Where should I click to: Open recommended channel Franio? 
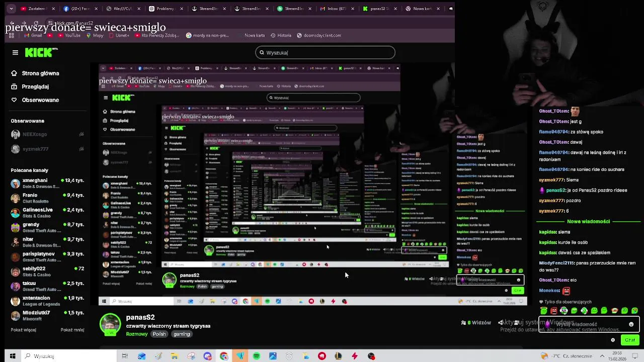click(47, 198)
